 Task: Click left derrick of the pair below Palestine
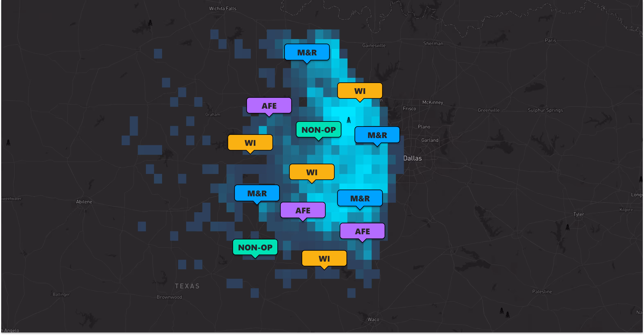[x=502, y=311]
